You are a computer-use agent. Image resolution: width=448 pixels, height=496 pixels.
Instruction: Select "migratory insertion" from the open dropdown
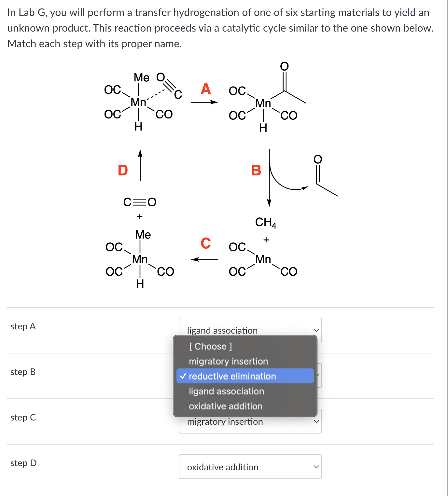[x=228, y=361]
